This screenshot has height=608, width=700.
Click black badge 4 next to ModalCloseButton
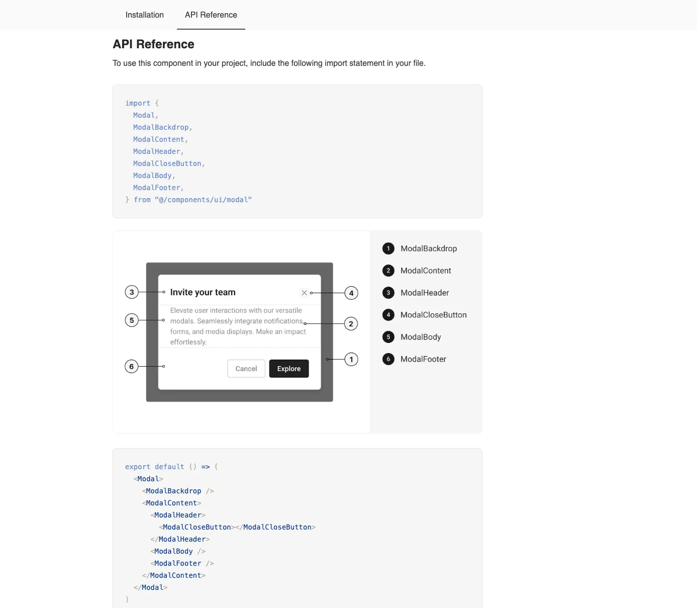(x=388, y=315)
